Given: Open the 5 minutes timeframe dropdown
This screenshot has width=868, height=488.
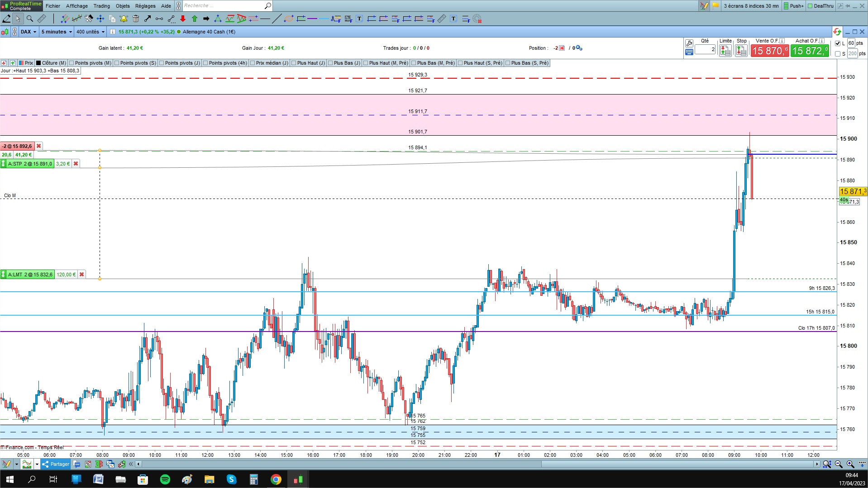Looking at the screenshot, I should coord(57,32).
